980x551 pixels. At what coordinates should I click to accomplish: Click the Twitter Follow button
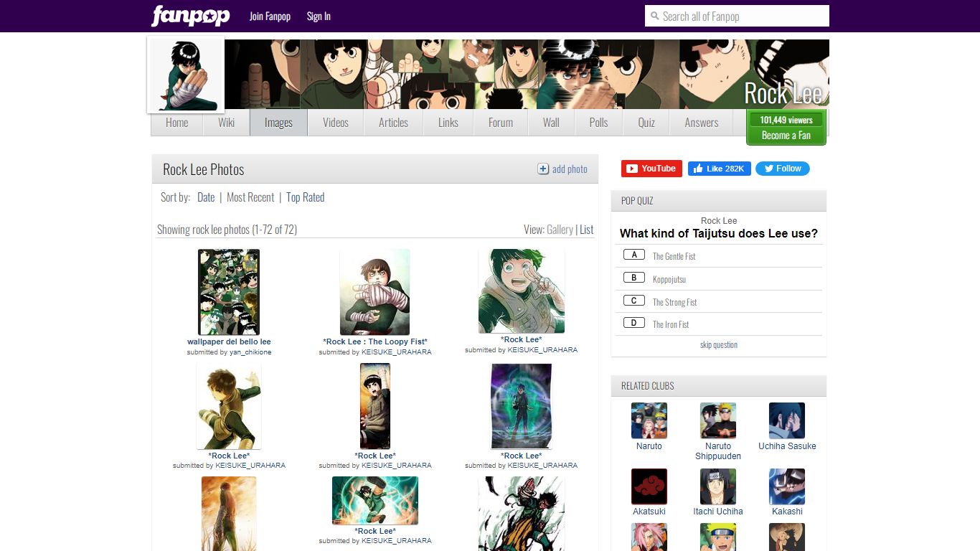pyautogui.click(x=783, y=169)
